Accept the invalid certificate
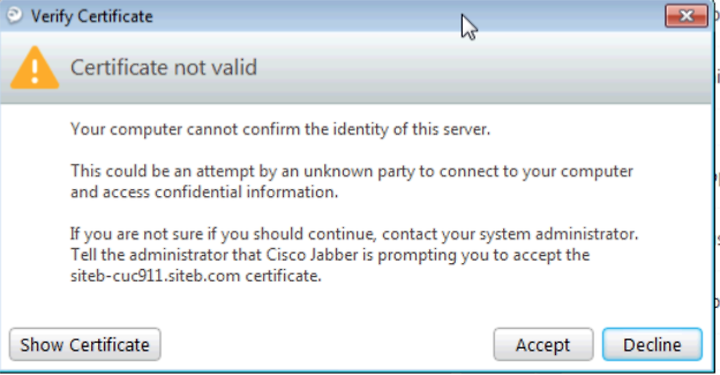Image resolution: width=720 pixels, height=375 pixels. click(543, 345)
